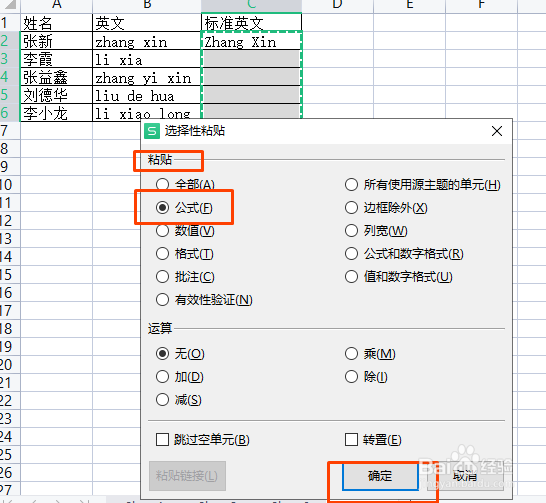The width and height of the screenshot is (546, 503).
Task: Click the 确定 button
Action: point(380,476)
